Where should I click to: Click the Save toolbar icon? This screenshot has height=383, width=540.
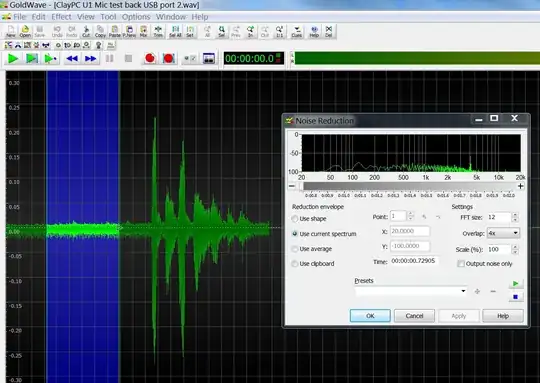[x=40, y=31]
